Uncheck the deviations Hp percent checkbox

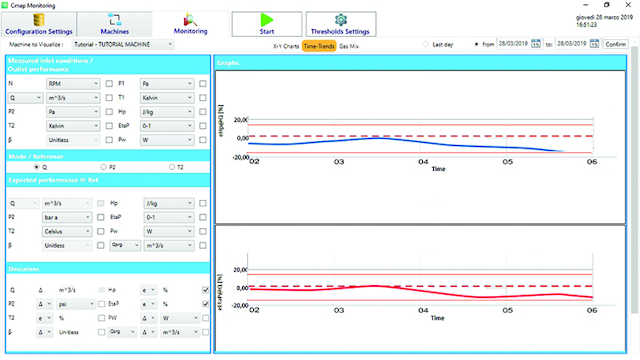[205, 290]
